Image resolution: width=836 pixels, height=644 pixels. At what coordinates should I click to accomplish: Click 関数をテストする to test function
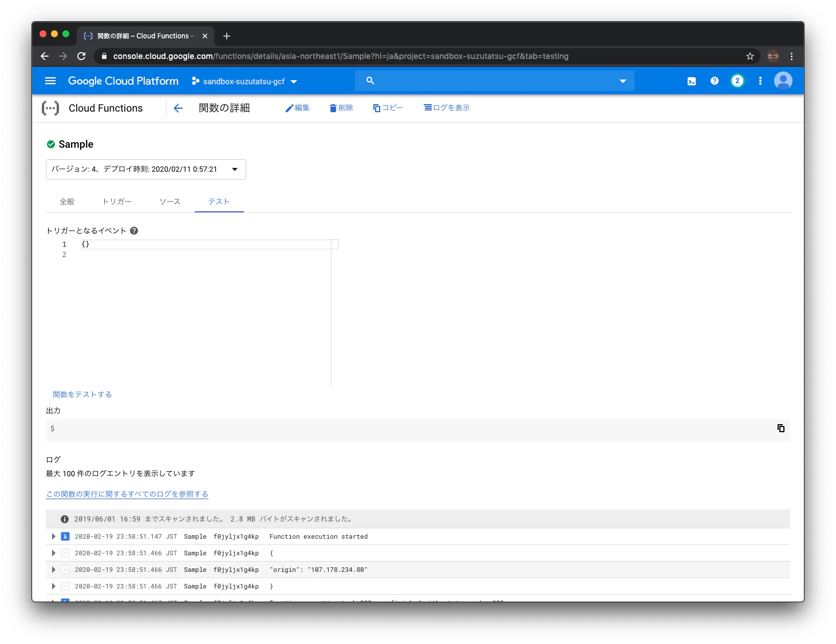82,394
